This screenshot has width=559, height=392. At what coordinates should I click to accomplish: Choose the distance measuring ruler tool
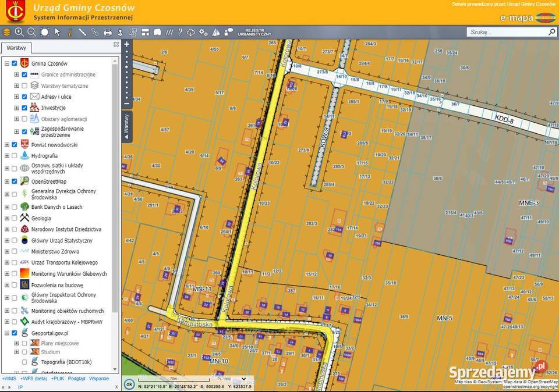[82, 33]
